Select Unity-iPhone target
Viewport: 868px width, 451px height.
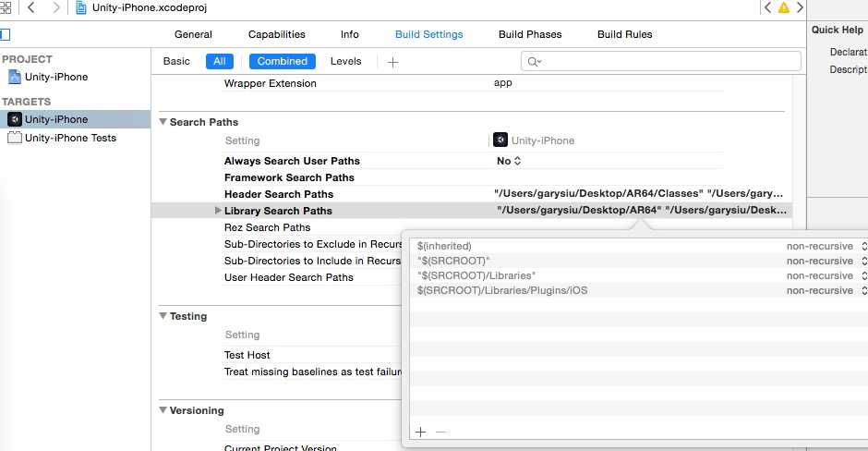(x=56, y=119)
